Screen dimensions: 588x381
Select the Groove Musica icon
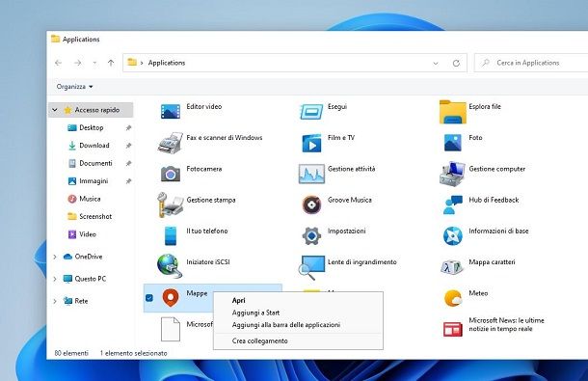tap(311, 204)
